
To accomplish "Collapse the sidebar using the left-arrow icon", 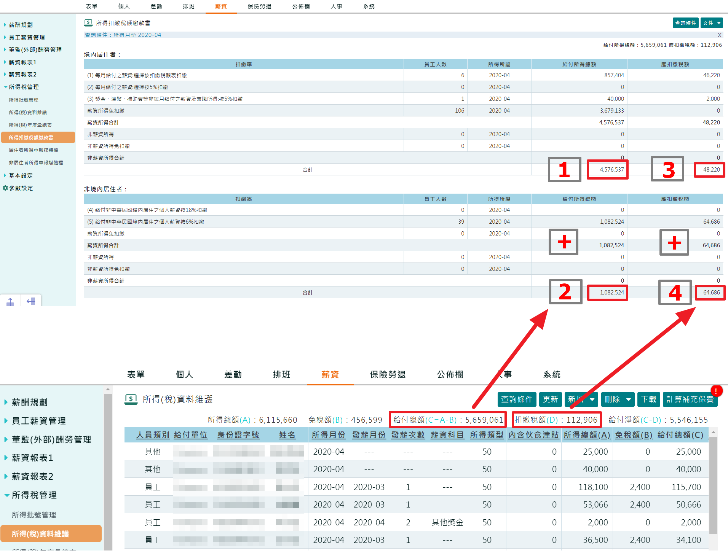I will pos(30,301).
